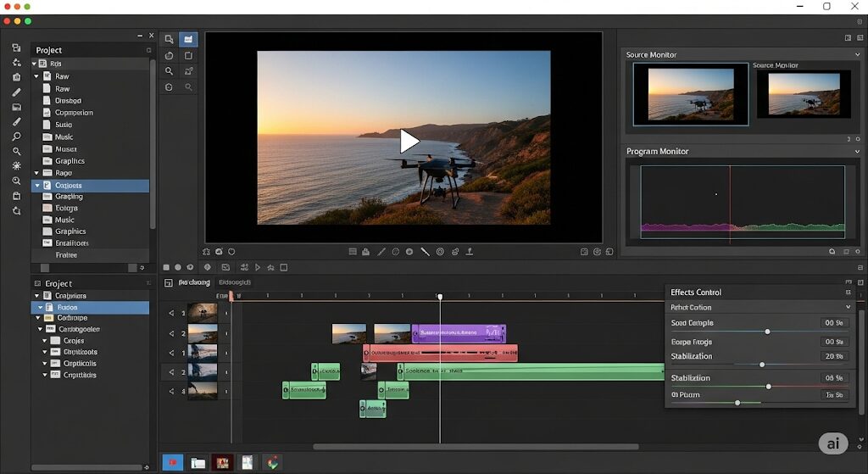Select the long green audio clip
Screen dimensions: 868x474
tap(531, 371)
